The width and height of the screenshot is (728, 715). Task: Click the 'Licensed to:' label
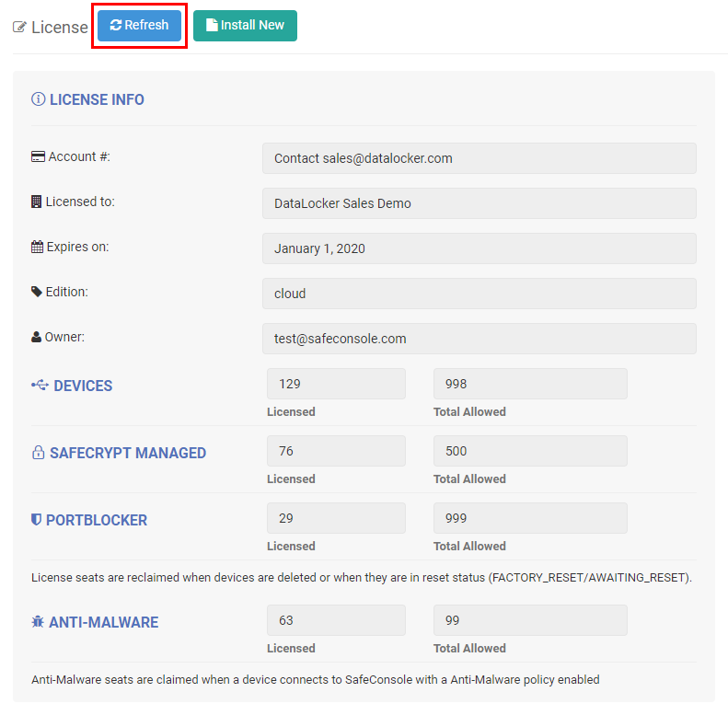[80, 202]
